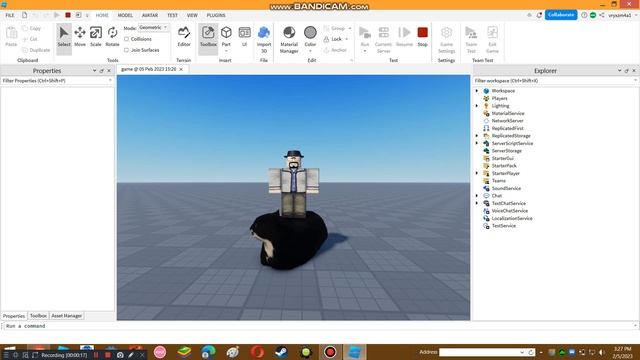Image resolution: width=640 pixels, height=360 pixels.
Task: Switch to the Asset Manager bottom tab
Action: click(67, 316)
